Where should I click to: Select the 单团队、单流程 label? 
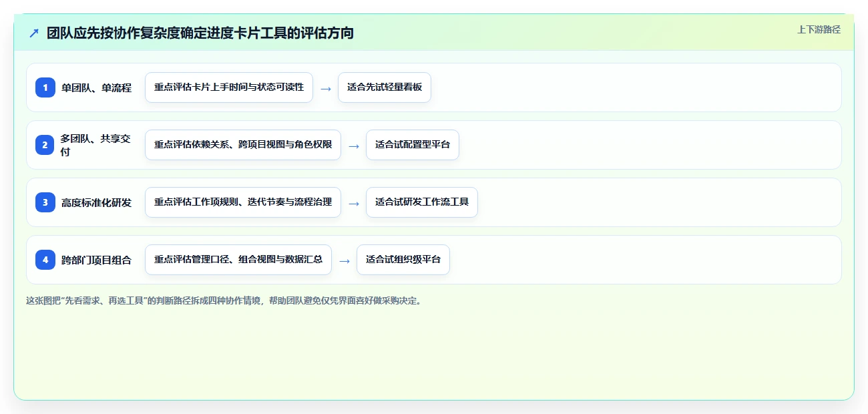coord(97,87)
